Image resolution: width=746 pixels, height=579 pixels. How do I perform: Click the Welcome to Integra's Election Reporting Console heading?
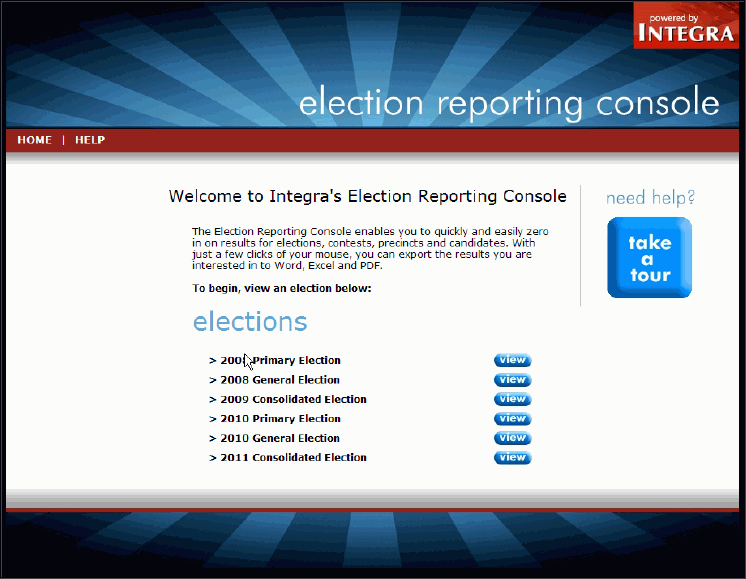point(367,196)
